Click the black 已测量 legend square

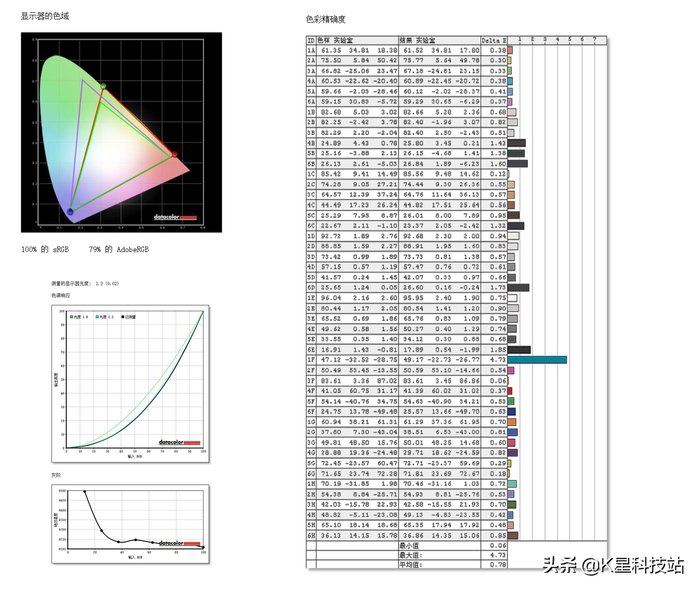coord(123,317)
